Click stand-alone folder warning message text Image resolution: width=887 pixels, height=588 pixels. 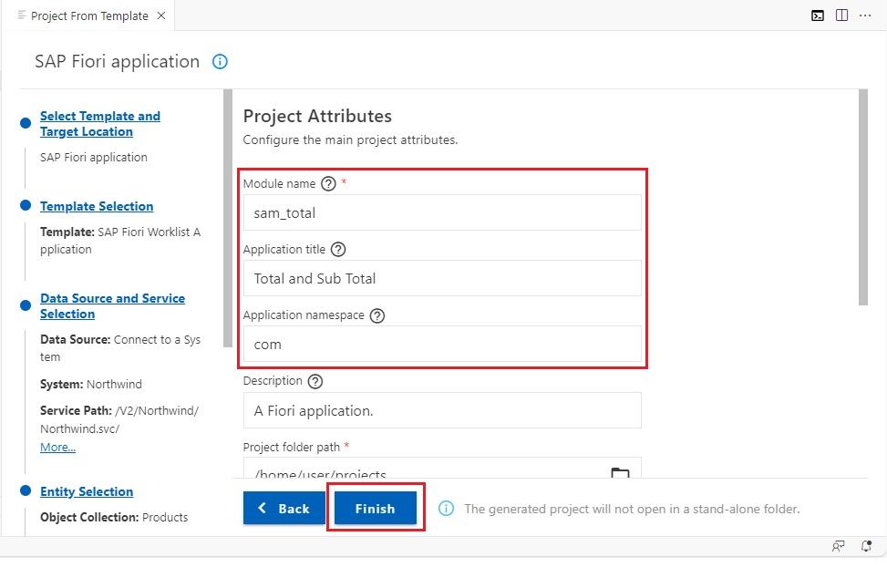pos(632,509)
